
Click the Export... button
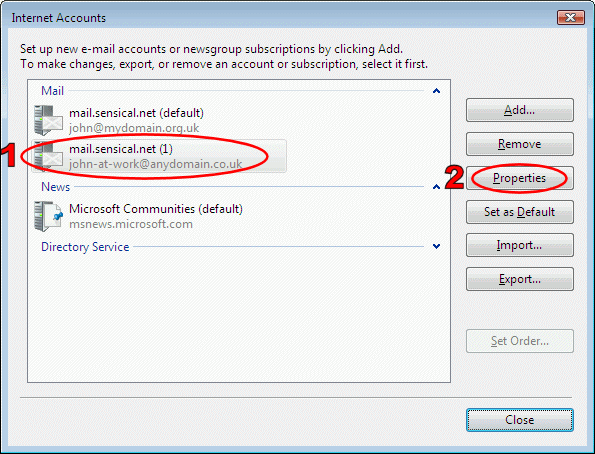(519, 279)
